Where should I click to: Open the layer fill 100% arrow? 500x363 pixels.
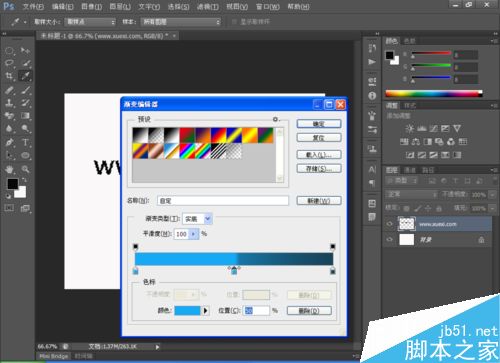tap(492, 208)
